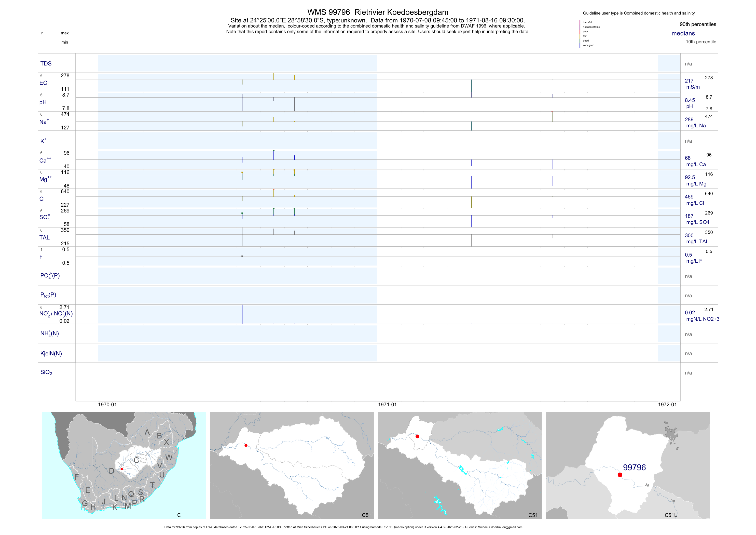Click the red dot on C5 catchment map
756x535 pixels.
[246, 445]
